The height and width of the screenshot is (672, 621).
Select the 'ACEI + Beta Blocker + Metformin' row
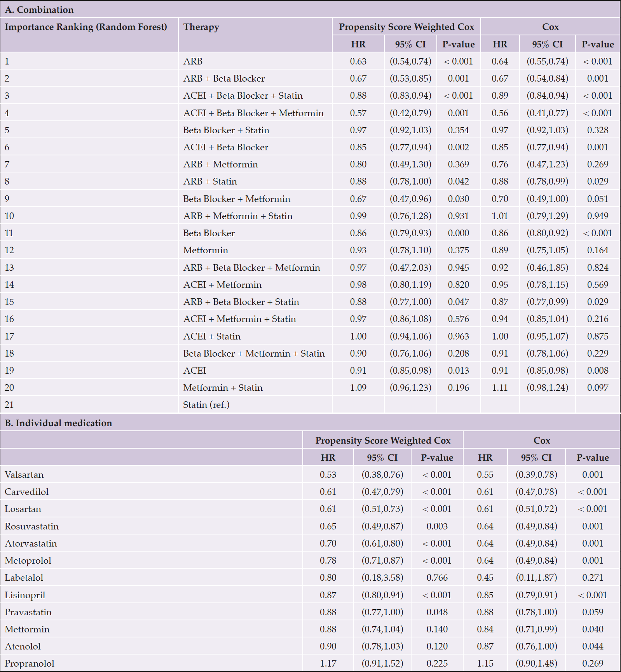pyautogui.click(x=310, y=113)
